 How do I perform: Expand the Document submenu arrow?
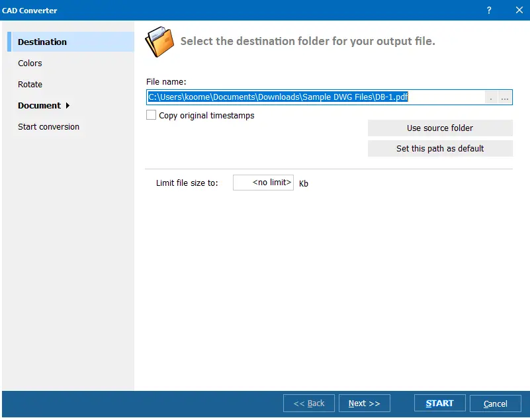click(x=68, y=106)
